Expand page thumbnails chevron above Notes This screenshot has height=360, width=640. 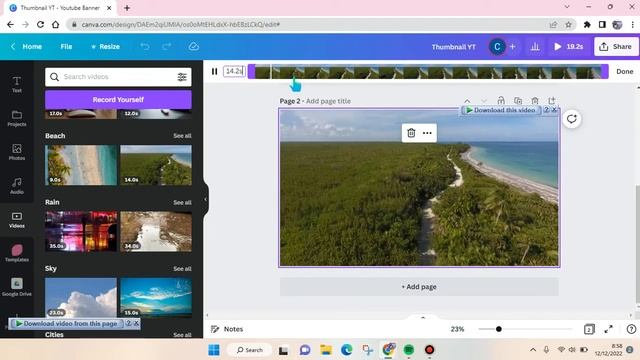423,317
